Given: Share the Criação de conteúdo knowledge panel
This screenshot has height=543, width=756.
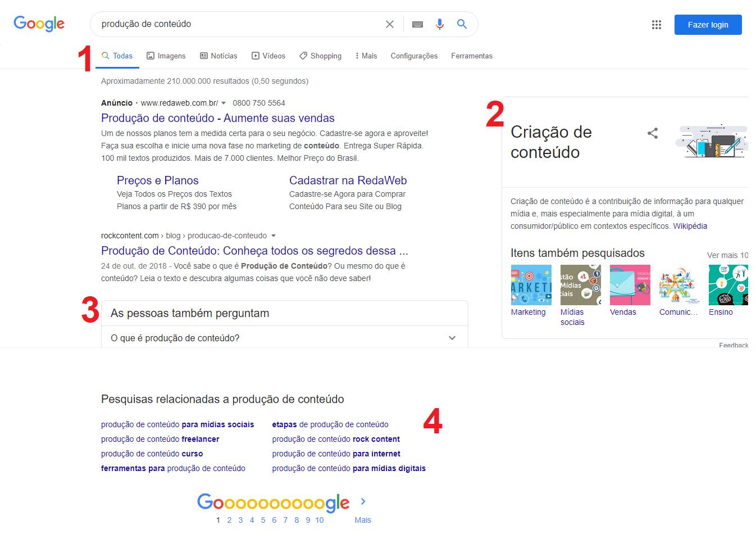Looking at the screenshot, I should [653, 133].
